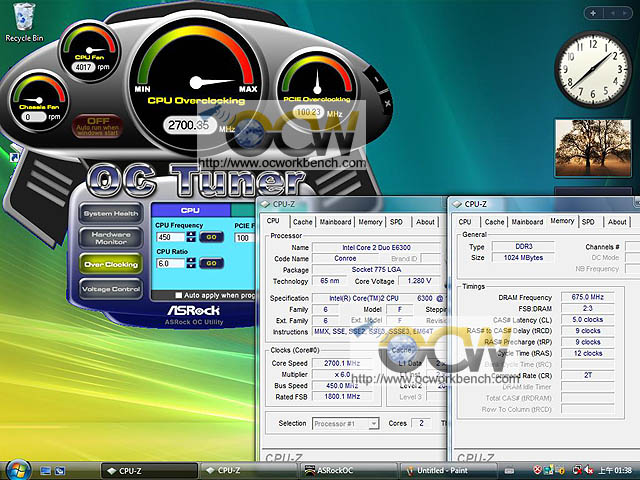This screenshot has width=640, height=480.
Task: Open SPD tab in memory CPU-Z window
Action: [588, 222]
